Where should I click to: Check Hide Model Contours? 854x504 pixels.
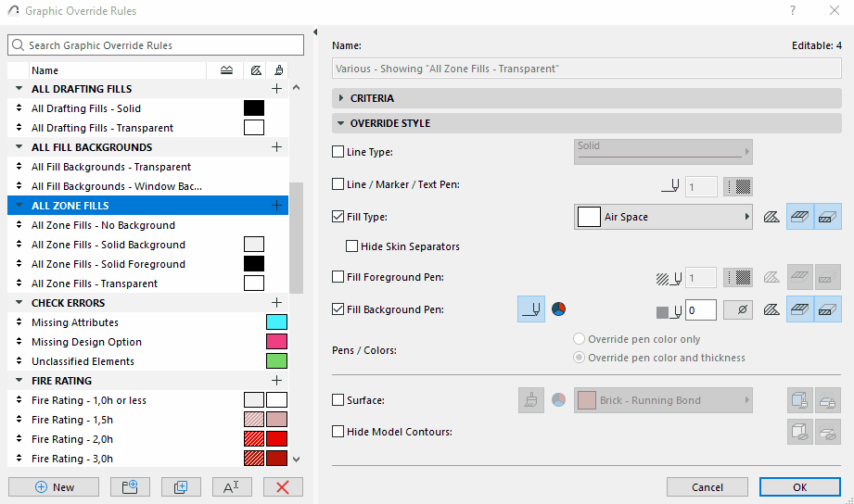338,432
